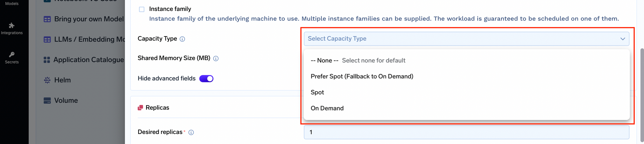The image size is (644, 144).
Task: Enable the Instance family checkbox
Action: (142, 9)
